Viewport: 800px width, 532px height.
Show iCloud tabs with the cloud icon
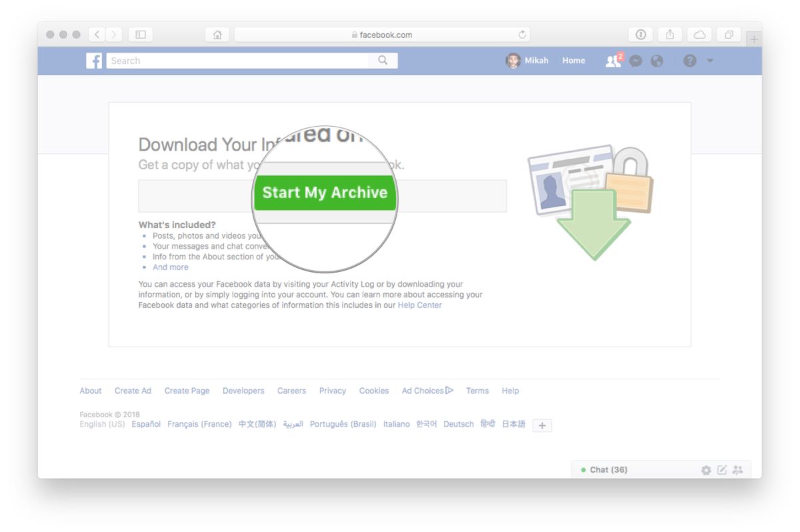click(x=699, y=34)
